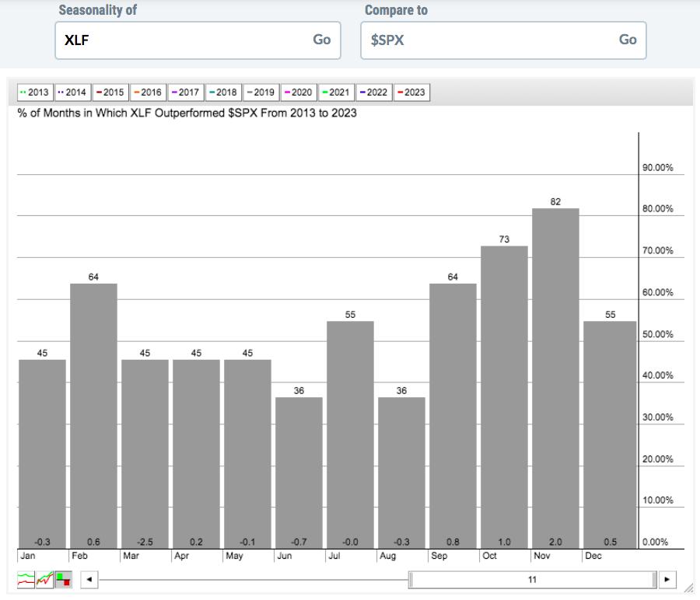
Task: Toggle the 2013 year legend button
Action: coord(34,92)
